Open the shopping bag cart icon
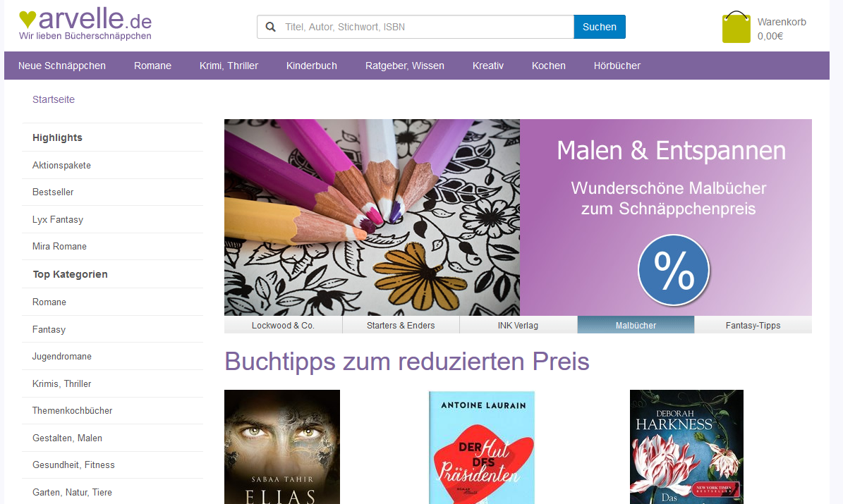Image resolution: width=843 pixels, height=504 pixels. (736, 27)
